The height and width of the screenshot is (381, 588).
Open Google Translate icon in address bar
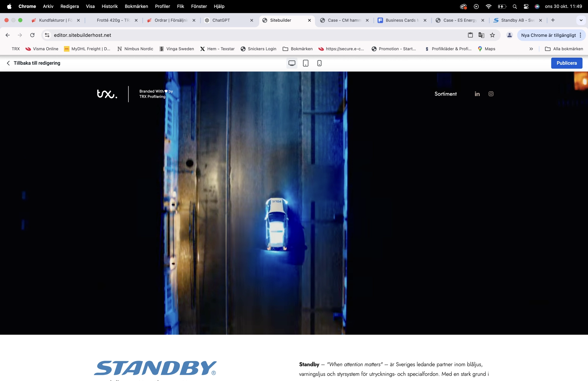[481, 35]
